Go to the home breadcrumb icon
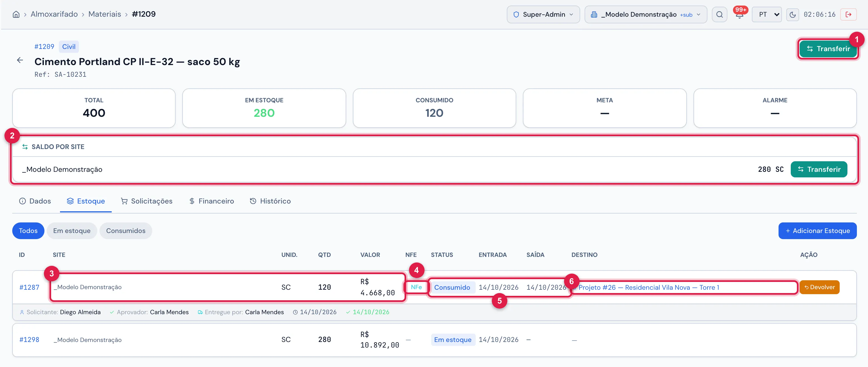Screen dimensions: 868x367 pos(16,14)
